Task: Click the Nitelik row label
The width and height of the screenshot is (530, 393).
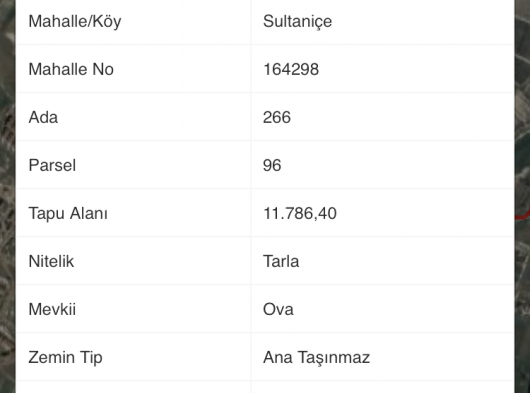Action: pyautogui.click(x=51, y=261)
